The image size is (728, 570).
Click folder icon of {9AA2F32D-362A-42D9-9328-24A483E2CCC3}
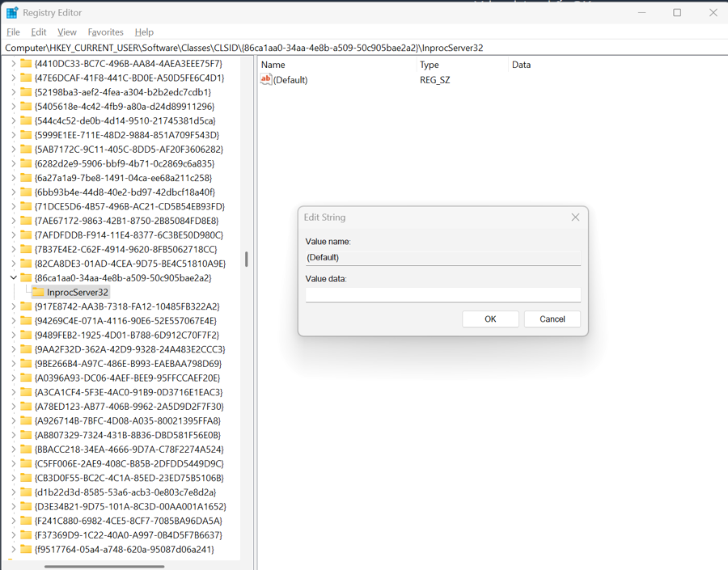tap(26, 349)
